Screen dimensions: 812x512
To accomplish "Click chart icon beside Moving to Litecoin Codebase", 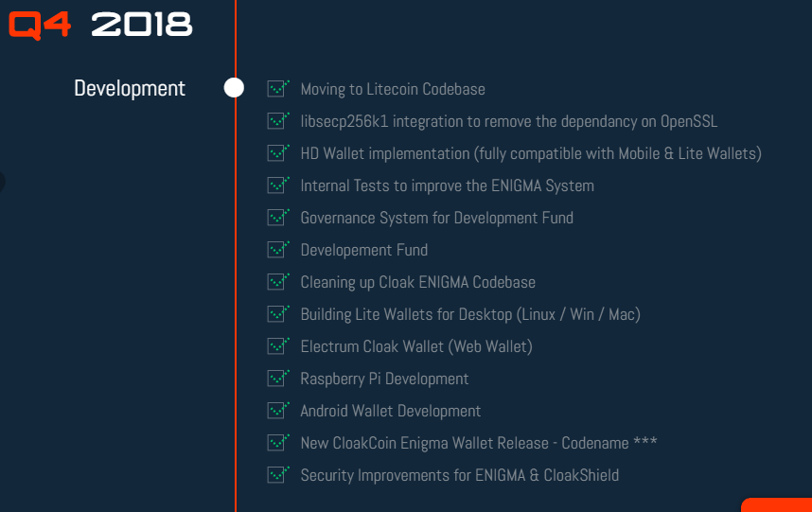I will [x=277, y=88].
